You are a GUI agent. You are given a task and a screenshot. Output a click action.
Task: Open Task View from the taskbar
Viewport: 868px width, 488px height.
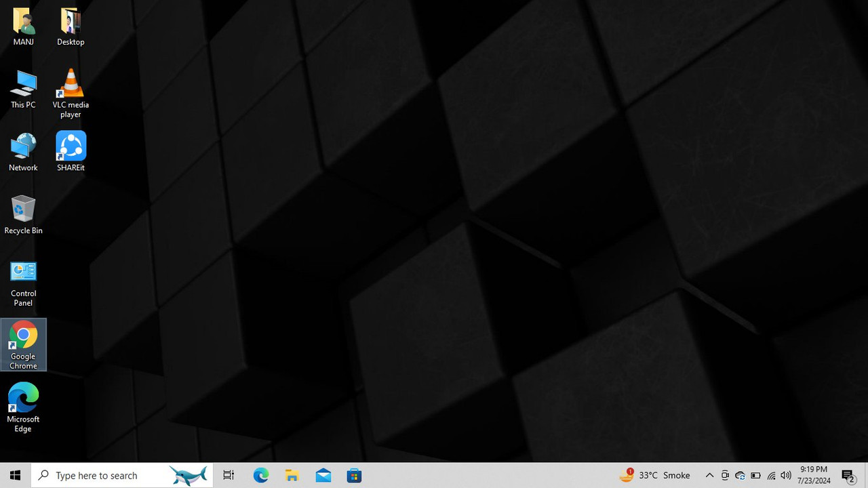229,475
